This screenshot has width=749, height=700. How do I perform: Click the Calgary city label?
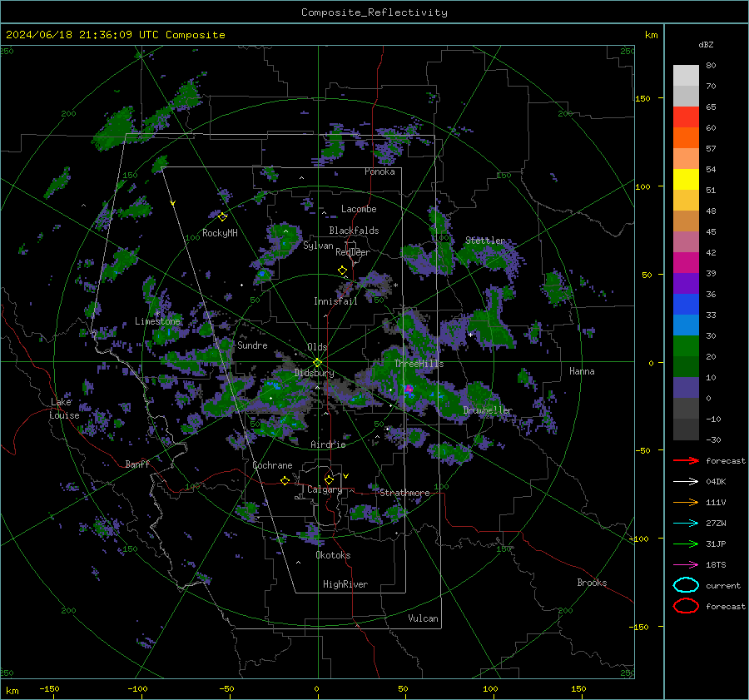325,489
